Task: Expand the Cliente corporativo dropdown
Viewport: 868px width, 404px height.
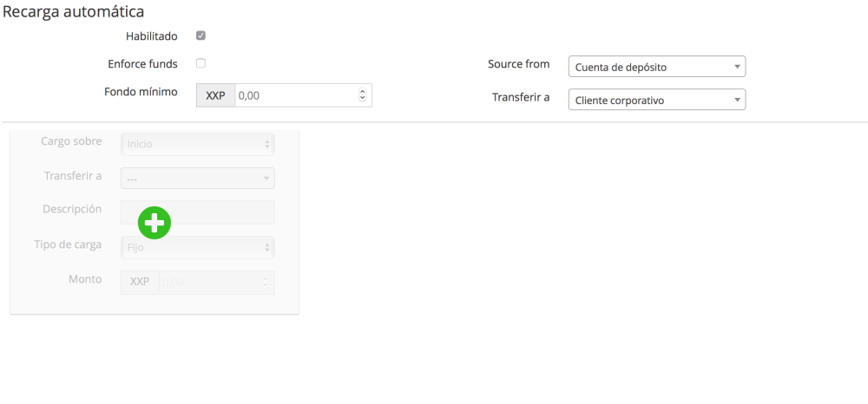Action: [656, 100]
